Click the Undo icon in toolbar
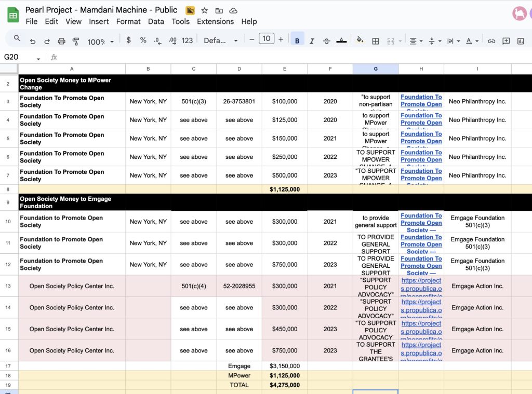 point(33,41)
